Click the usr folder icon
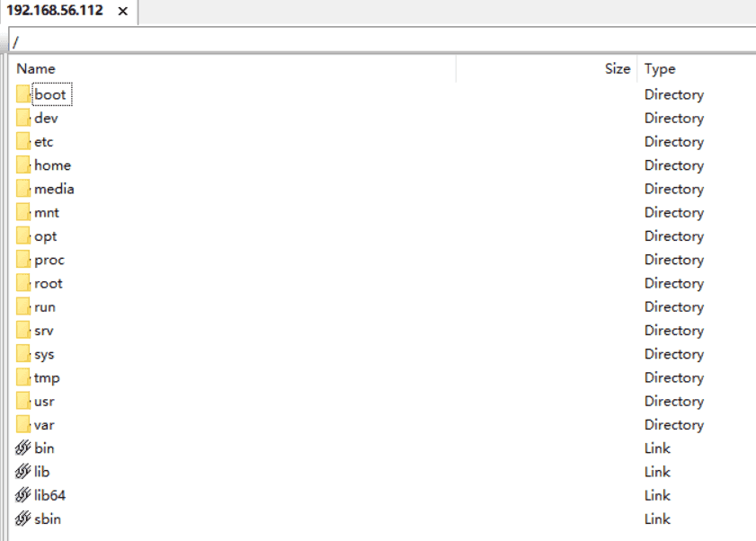The height and width of the screenshot is (541, 756). 23,402
